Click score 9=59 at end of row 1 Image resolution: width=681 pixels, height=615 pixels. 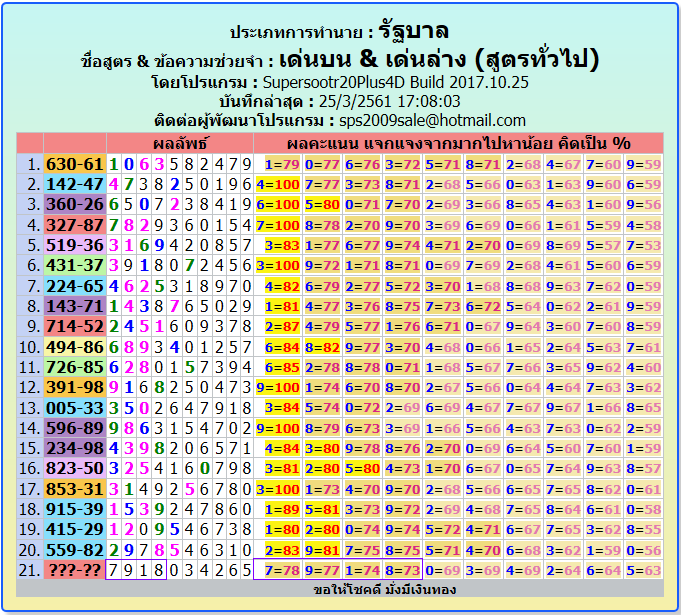pos(644,164)
